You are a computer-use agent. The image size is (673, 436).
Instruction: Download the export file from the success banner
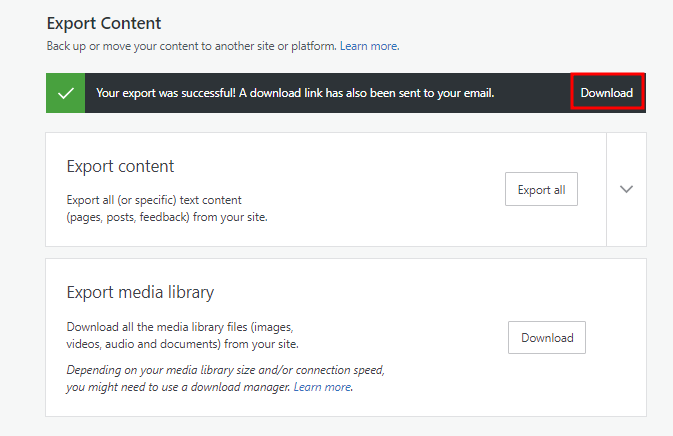pos(607,93)
